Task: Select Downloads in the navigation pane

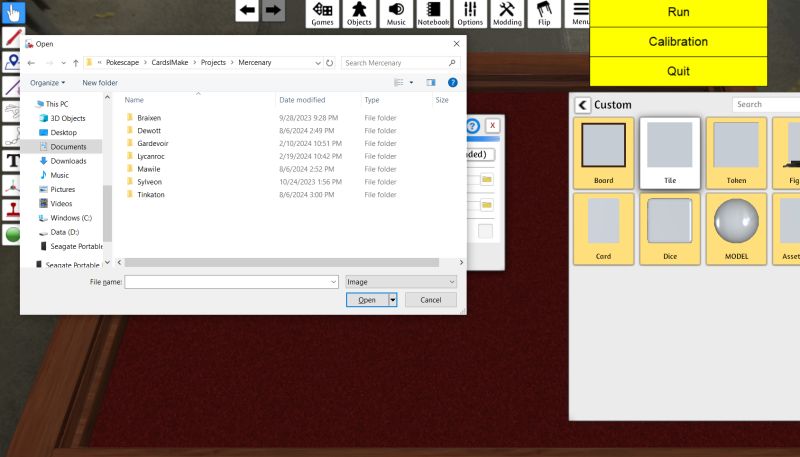Action: (68, 161)
